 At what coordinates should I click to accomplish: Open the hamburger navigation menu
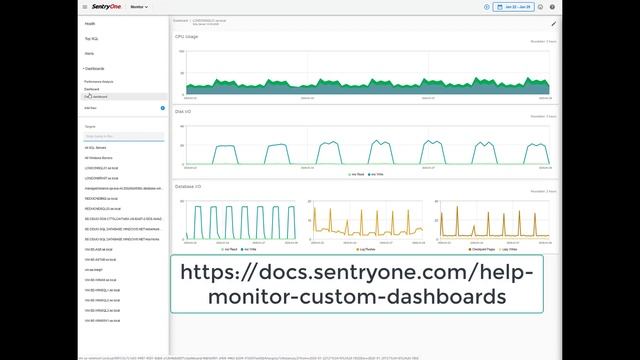click(84, 7)
